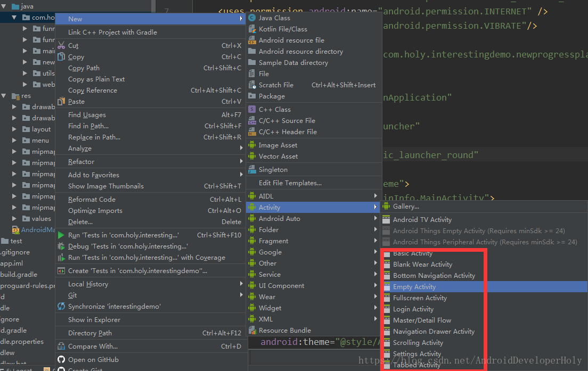Image resolution: width=588 pixels, height=371 pixels.
Task: Choose Scrolling Activity template
Action: point(484,343)
